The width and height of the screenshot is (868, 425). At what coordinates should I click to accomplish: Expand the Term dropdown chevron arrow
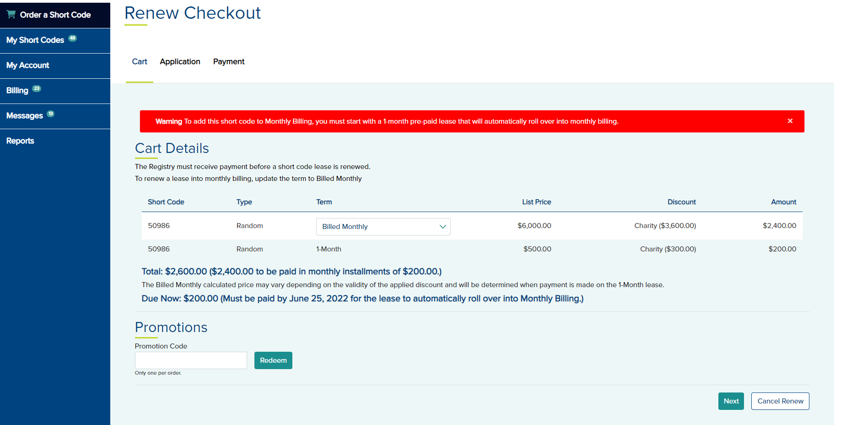click(442, 227)
